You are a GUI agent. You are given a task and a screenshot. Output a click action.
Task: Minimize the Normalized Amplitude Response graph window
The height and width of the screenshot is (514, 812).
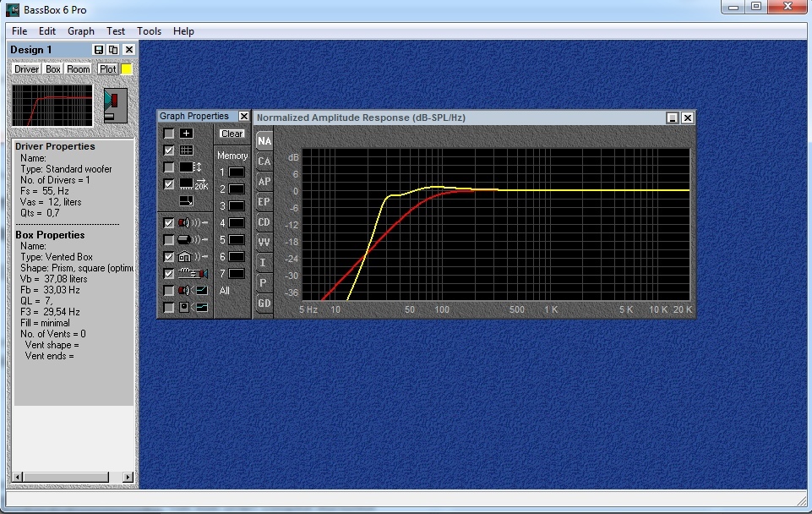(x=673, y=118)
